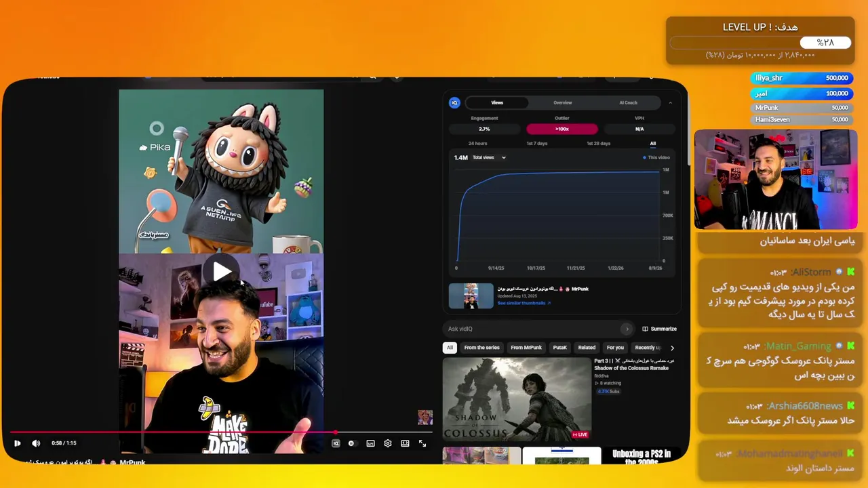The image size is (868, 488).
Task: Click the streamer webcam overlay
Action: [776, 180]
